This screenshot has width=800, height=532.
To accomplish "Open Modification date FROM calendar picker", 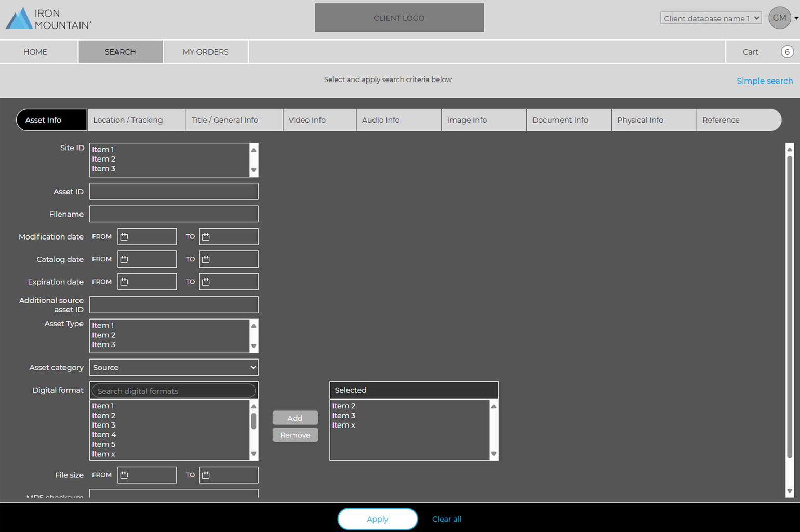I will click(x=124, y=237).
